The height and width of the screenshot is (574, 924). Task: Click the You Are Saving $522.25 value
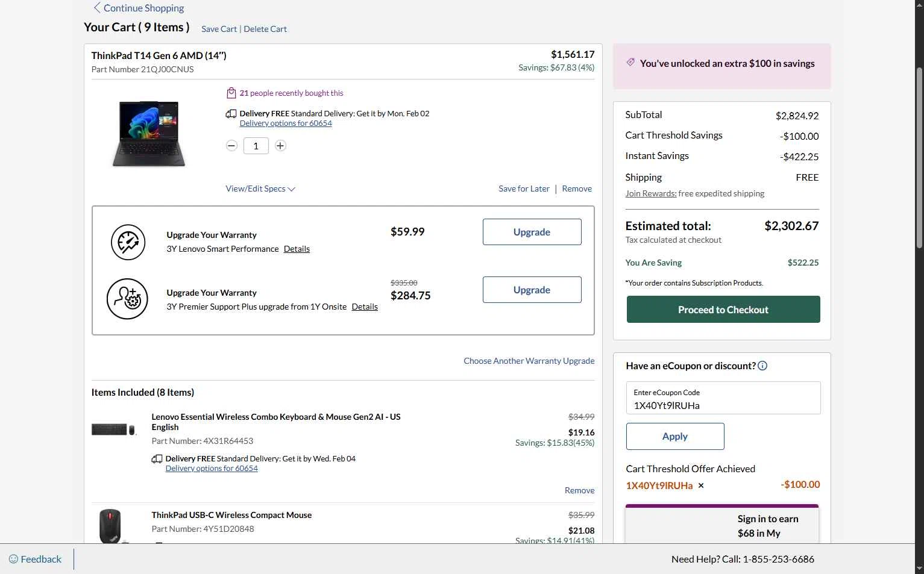(x=803, y=263)
